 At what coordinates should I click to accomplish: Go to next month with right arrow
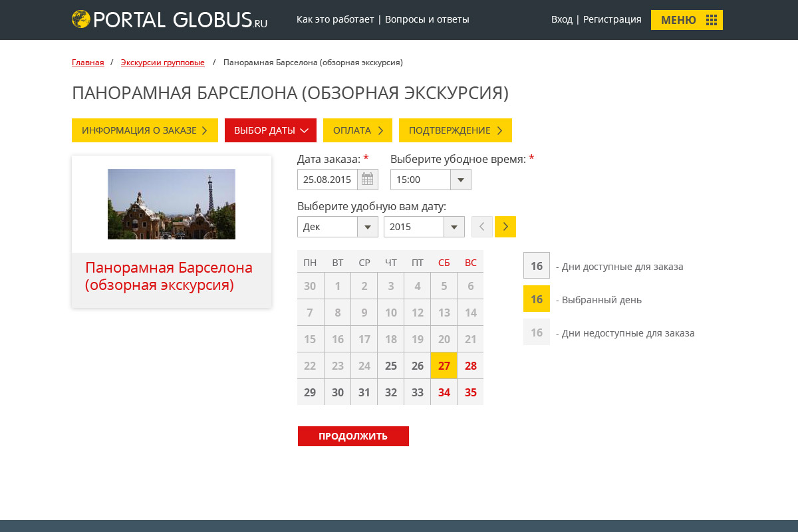pyautogui.click(x=505, y=227)
